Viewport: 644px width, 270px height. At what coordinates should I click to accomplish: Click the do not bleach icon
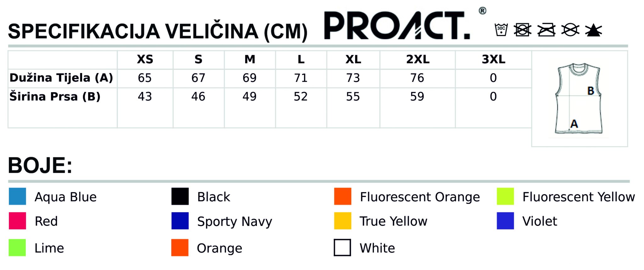(x=593, y=30)
